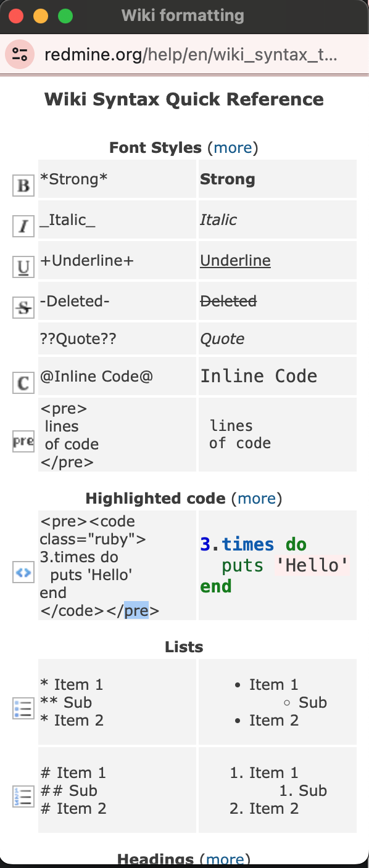Click the Inline Code icon
This screenshot has height=868, width=369.
coord(23,383)
